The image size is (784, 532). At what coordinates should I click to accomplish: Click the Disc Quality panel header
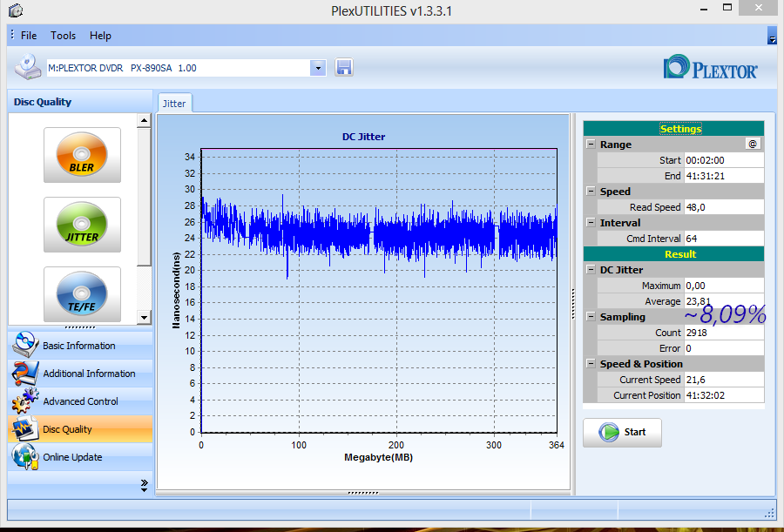(x=80, y=102)
